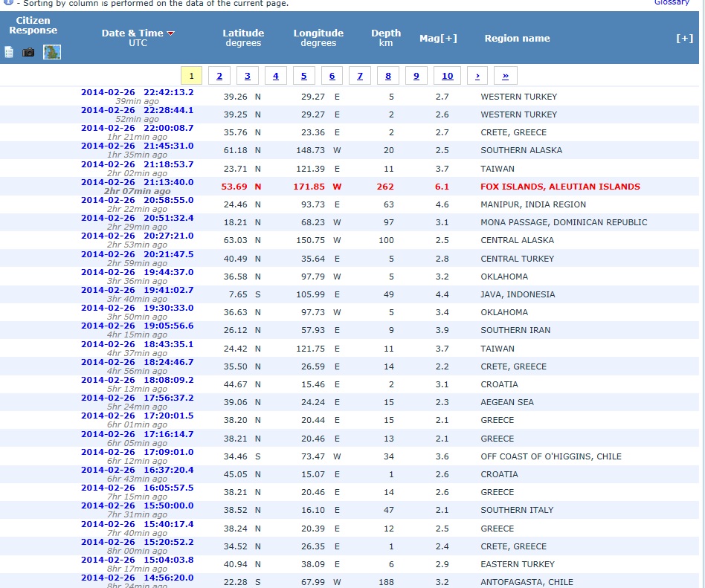
Task: Click MONA PASSAGE, DOMINICAN REPUBLIC text
Action: pyautogui.click(x=564, y=222)
